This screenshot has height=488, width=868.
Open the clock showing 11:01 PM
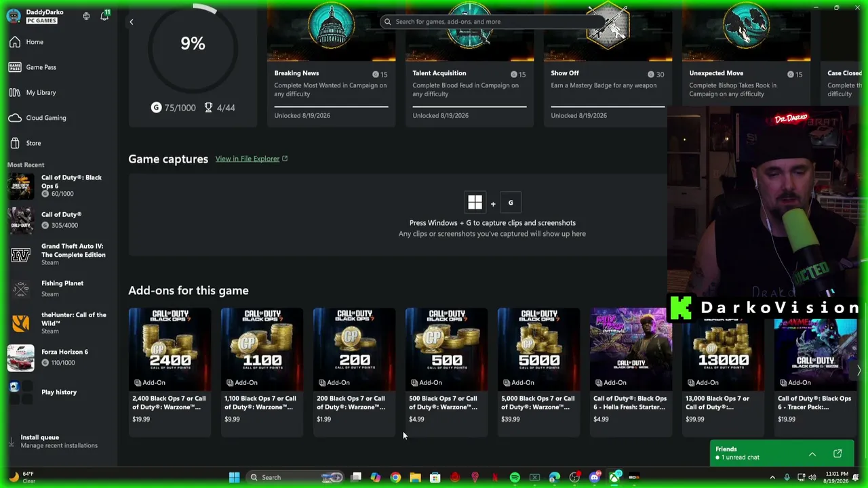(837, 477)
